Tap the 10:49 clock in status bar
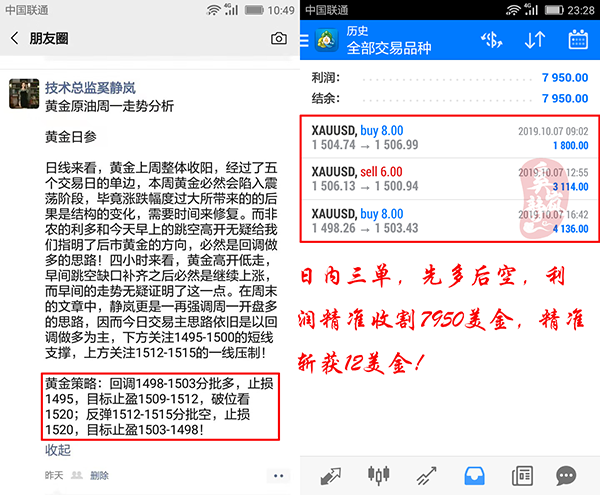The width and height of the screenshot is (600, 495). point(281,10)
